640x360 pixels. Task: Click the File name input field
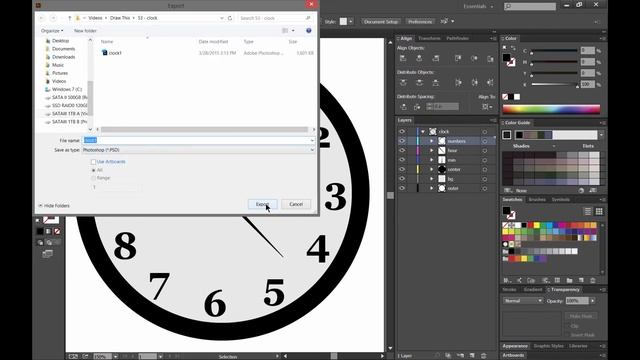(198, 140)
